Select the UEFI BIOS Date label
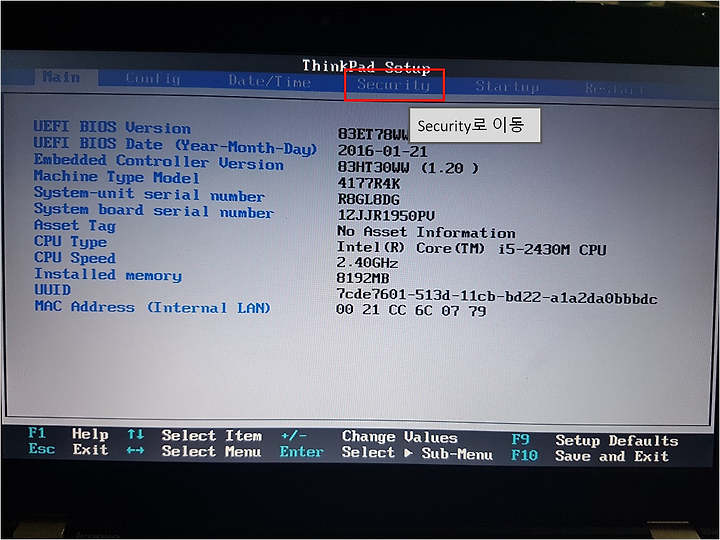The height and width of the screenshot is (540, 720). pos(175,146)
